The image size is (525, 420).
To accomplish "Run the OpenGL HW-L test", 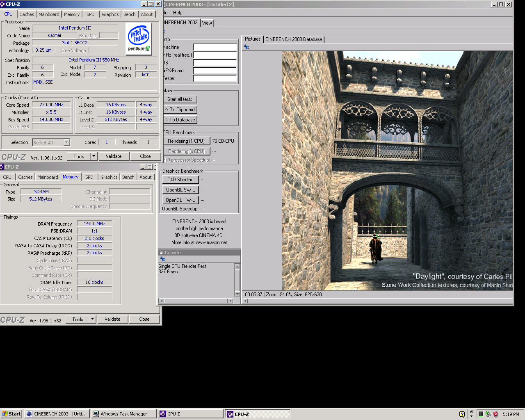I will pyautogui.click(x=180, y=200).
